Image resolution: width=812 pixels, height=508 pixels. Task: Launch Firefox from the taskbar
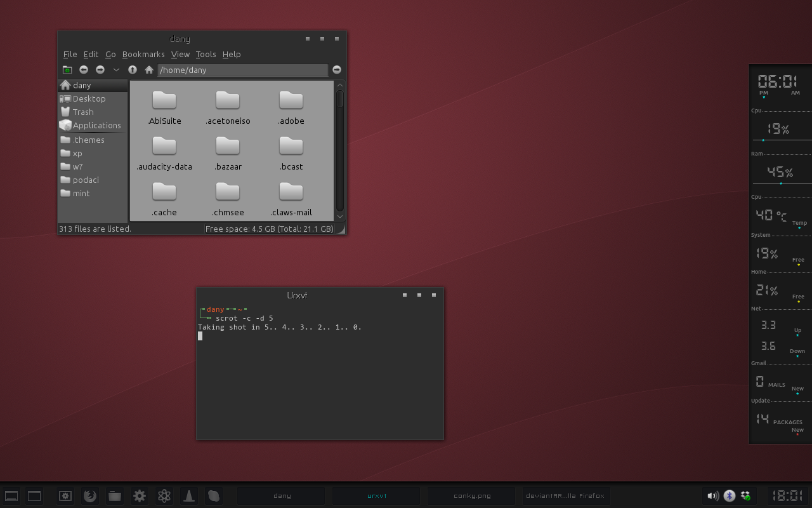click(x=90, y=496)
